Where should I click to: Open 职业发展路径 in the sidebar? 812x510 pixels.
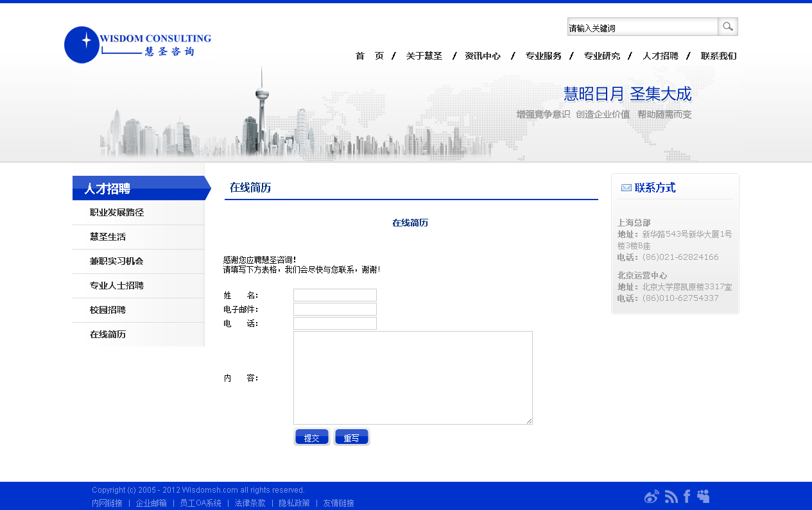tap(117, 212)
